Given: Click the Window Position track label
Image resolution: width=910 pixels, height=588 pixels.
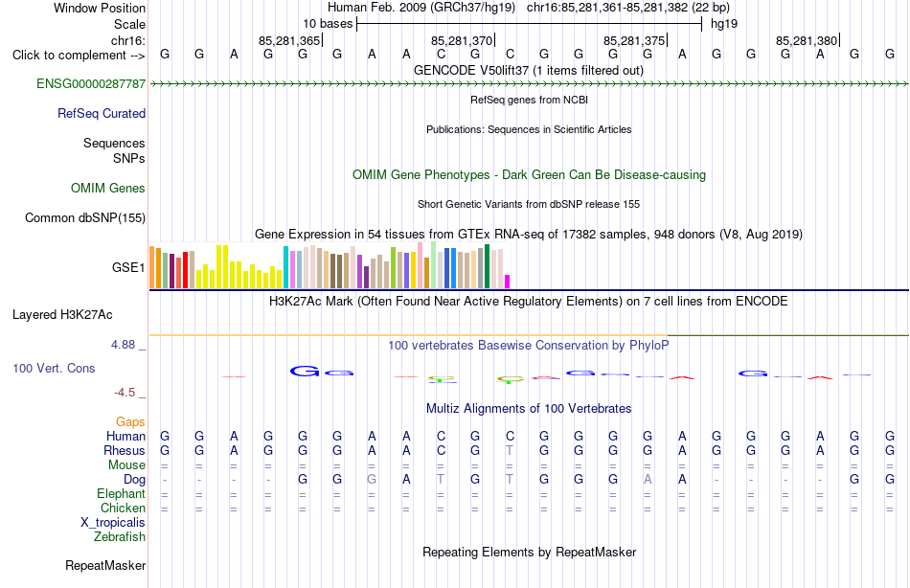Looking at the screenshot, I should (x=100, y=8).
